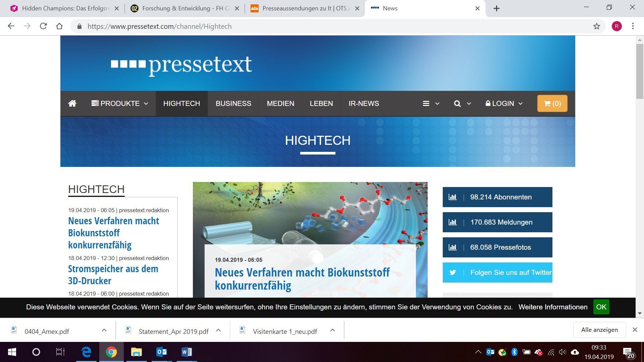Viewport: 644px width, 362px height.
Task: Open 'Weitere Informationen' cookie link
Action: pos(553,307)
